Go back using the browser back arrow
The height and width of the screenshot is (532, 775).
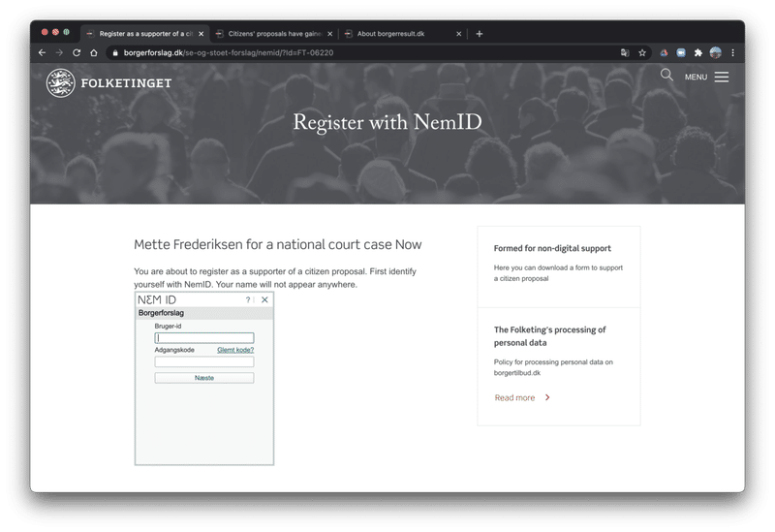pos(42,52)
